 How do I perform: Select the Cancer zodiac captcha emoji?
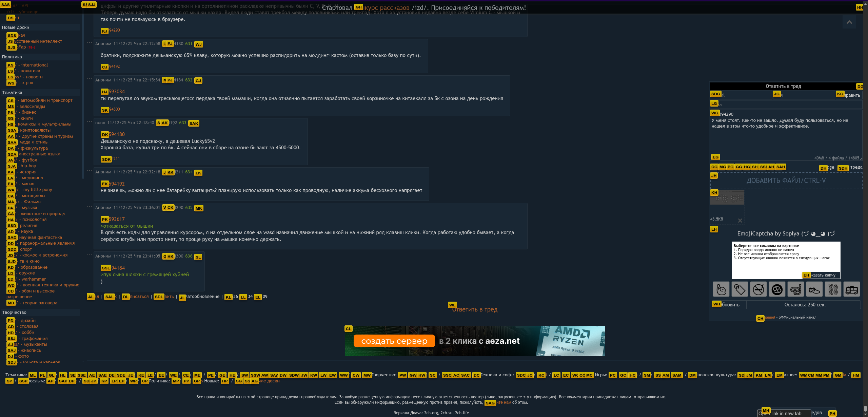click(777, 289)
